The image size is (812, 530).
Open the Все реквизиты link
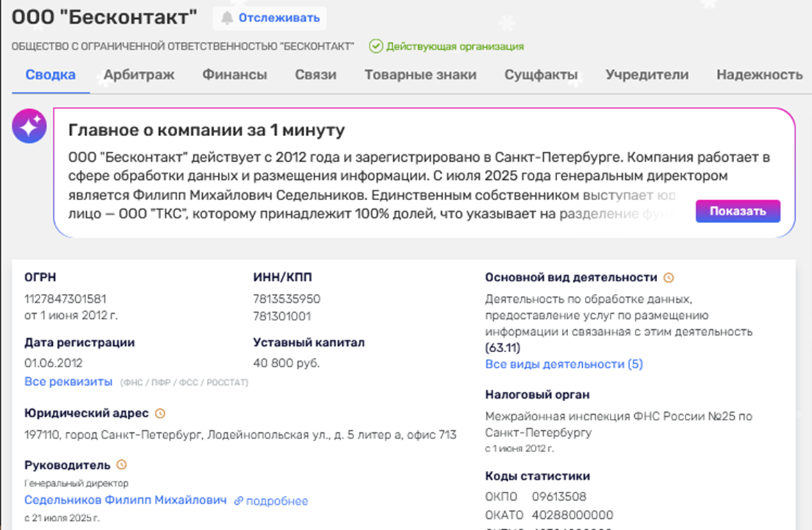click(68, 382)
